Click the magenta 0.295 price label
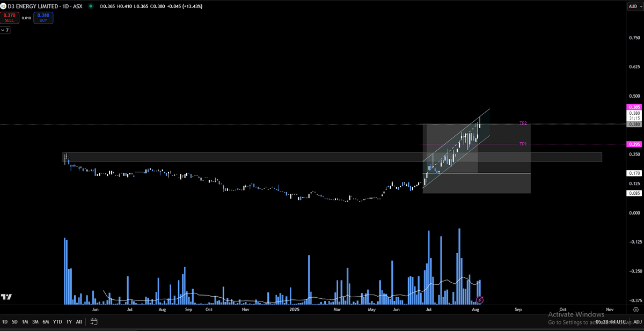The image size is (644, 331). click(x=634, y=144)
